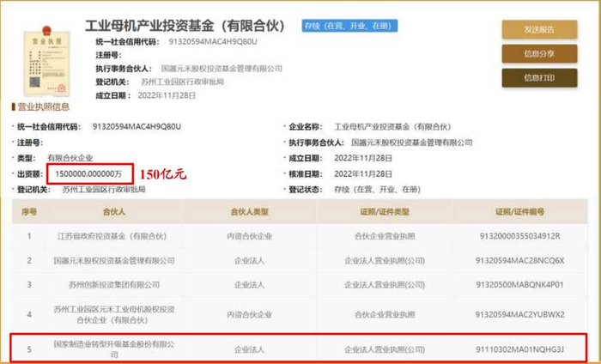Select credit code 91320594MAC4H9Q80U in the header
This screenshot has height=364, width=601.
click(213, 41)
